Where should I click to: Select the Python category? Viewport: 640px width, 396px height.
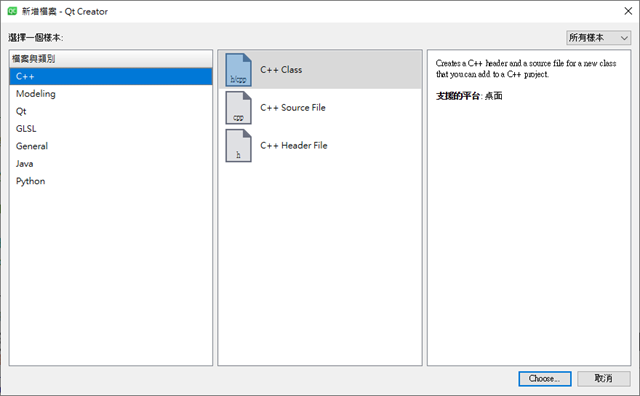pos(111,181)
